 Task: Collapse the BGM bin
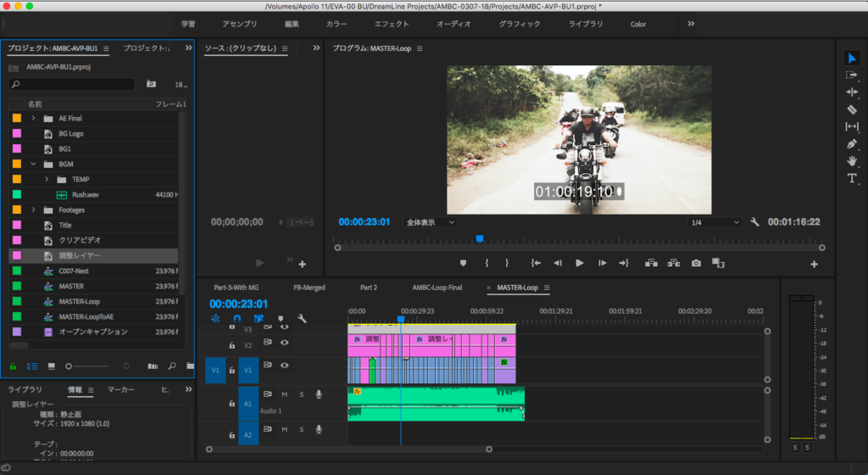point(33,164)
